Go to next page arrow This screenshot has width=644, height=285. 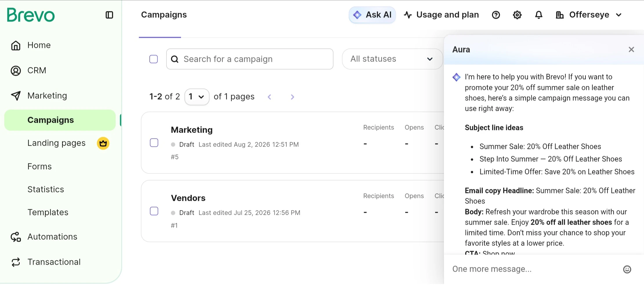pos(292,97)
